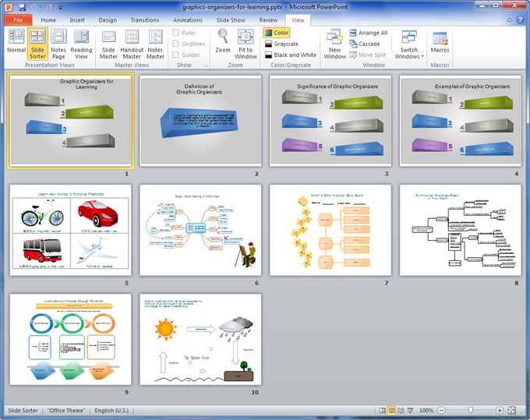Open the Slide Master view
The image size is (530, 420).
coord(108,44)
